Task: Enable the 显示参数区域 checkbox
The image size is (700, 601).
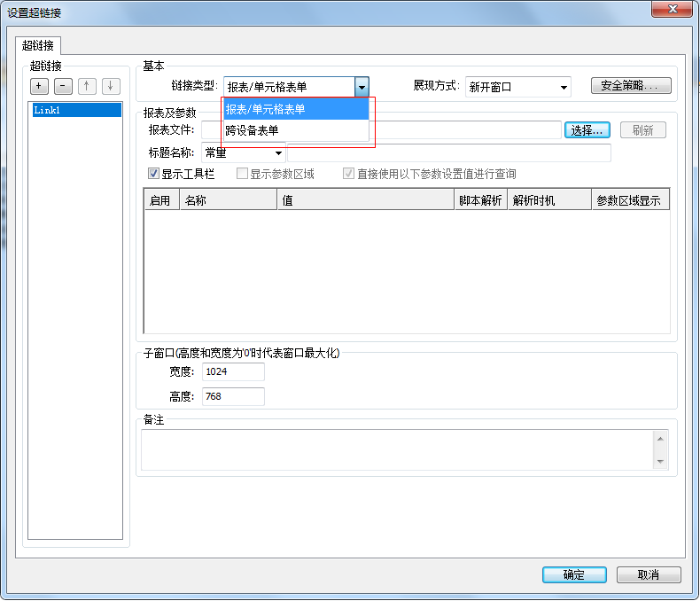Action: tap(242, 174)
